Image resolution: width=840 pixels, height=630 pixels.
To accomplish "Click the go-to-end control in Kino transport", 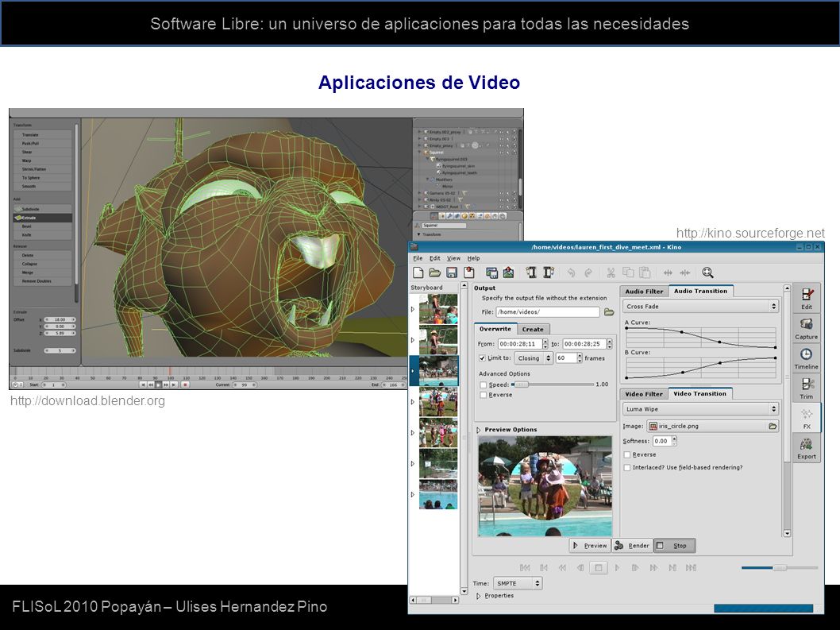I will click(691, 568).
